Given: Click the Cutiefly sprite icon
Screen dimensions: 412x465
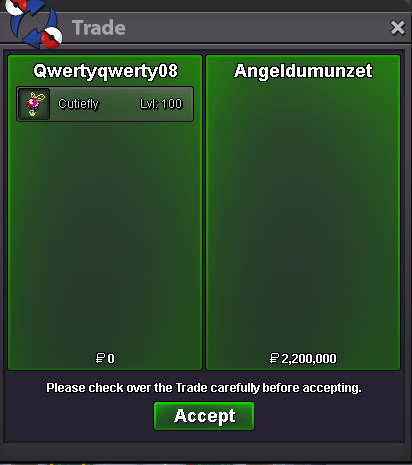Looking at the screenshot, I should tap(34, 104).
